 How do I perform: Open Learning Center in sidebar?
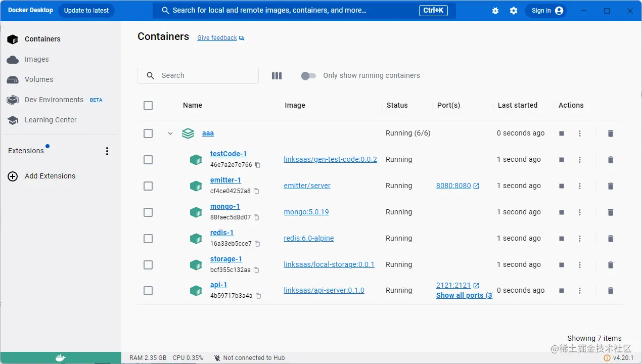61,120
